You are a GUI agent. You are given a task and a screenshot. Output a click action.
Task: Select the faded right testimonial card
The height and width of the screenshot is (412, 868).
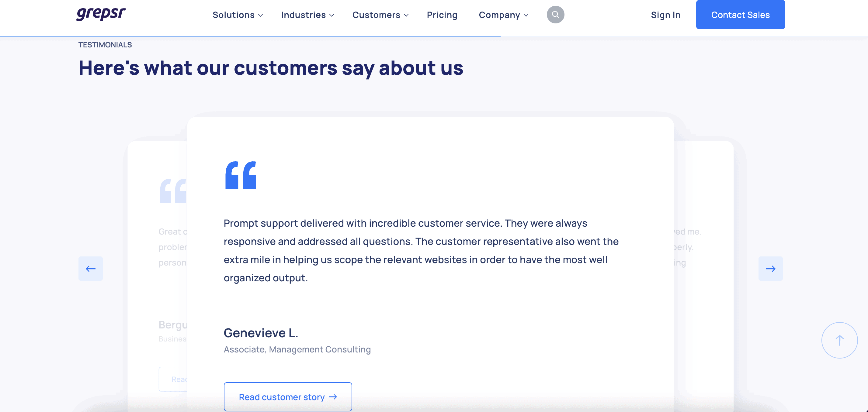pos(704,269)
